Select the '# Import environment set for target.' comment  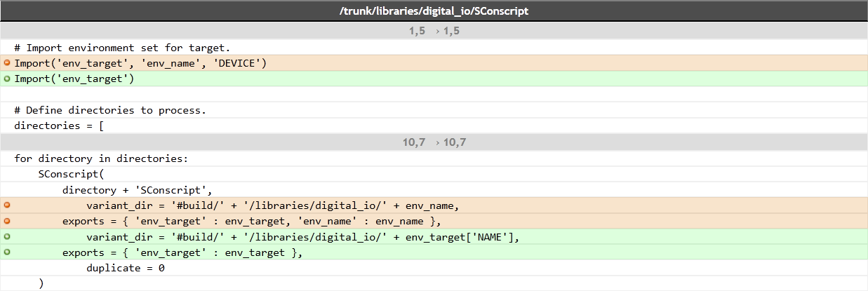tap(122, 48)
